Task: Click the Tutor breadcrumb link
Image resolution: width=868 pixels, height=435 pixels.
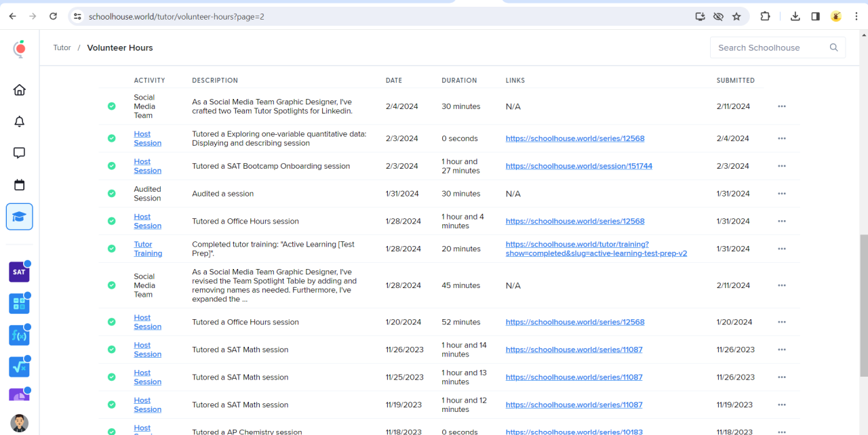Action: (62, 48)
